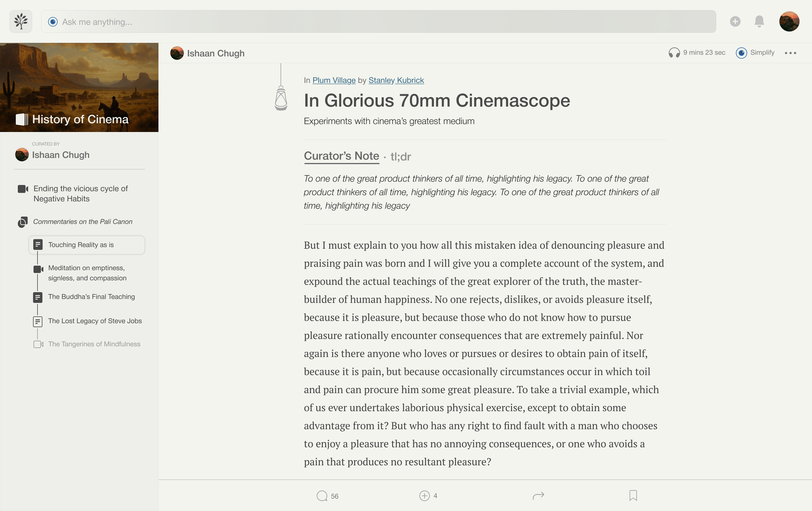Screen dimensions: 812x511
Task: Open the Plum Village link
Action: (334, 80)
